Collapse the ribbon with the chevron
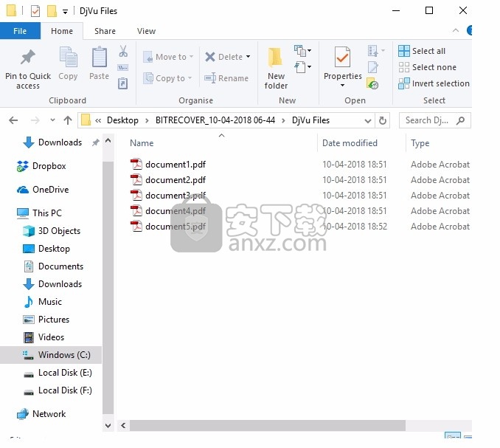The image size is (500, 448). tap(456, 31)
